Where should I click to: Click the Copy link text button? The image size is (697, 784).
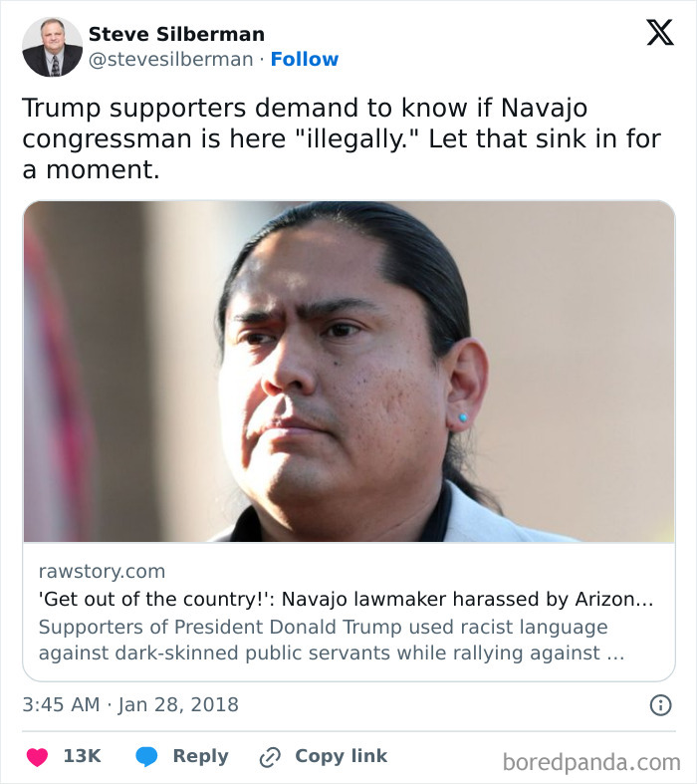[x=341, y=756]
